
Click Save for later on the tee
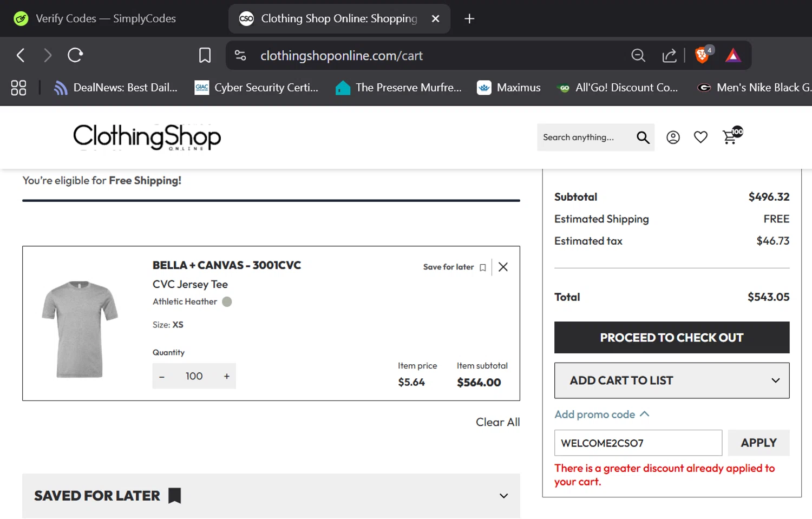tap(455, 267)
